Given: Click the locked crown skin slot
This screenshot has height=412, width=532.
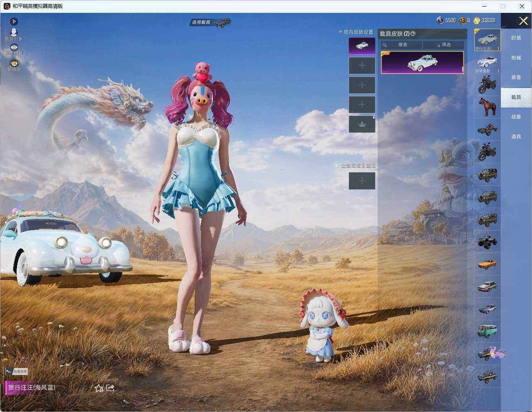Looking at the screenshot, I should click(x=362, y=124).
